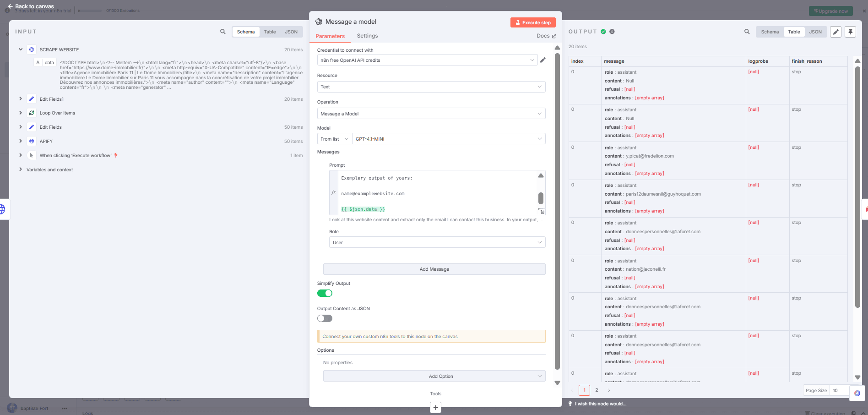
Task: Click the 'I wish this node would...' link
Action: pyautogui.click(x=600, y=404)
